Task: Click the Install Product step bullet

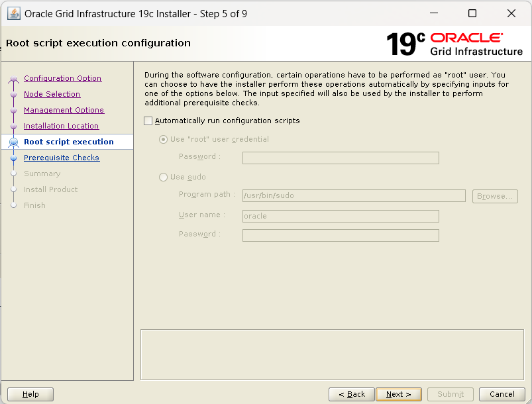Action: click(13, 189)
